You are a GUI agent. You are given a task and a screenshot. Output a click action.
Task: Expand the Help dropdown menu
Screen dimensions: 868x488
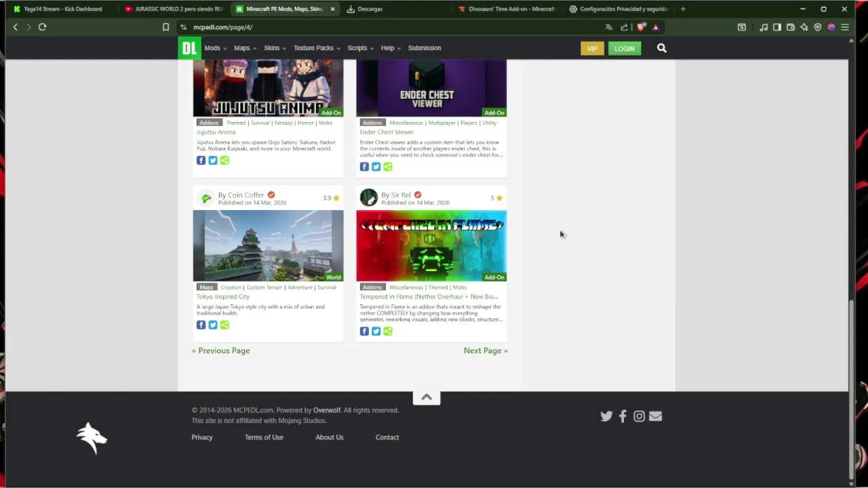pyautogui.click(x=391, y=48)
